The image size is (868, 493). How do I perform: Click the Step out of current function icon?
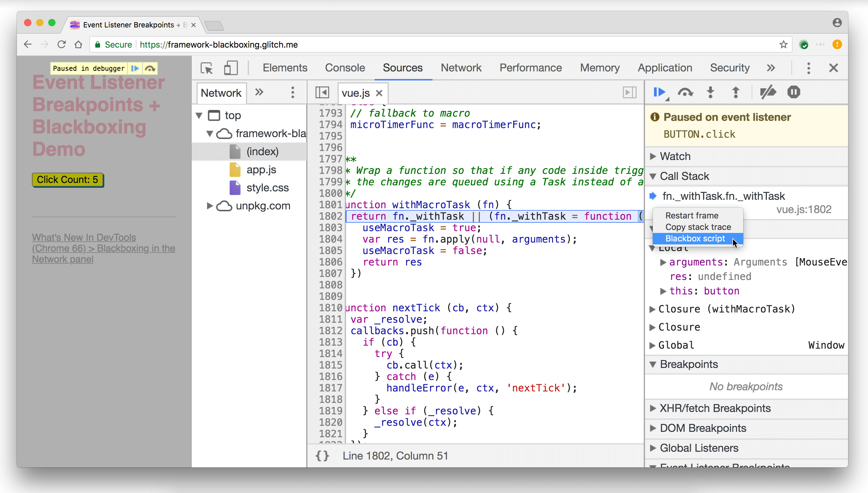pyautogui.click(x=736, y=93)
